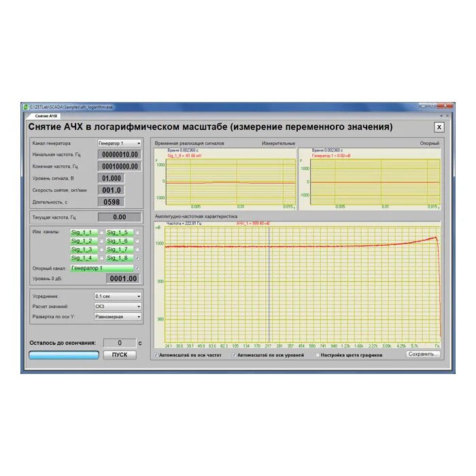This screenshot has width=476, height=476.
Task: Enable the Sig_1_6 channel checkbox
Action: click(x=137, y=241)
